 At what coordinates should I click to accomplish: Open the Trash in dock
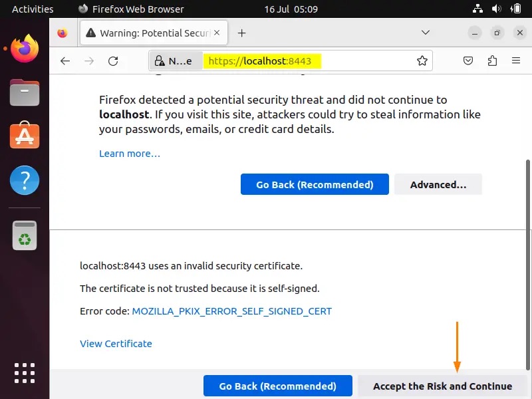[x=25, y=235]
